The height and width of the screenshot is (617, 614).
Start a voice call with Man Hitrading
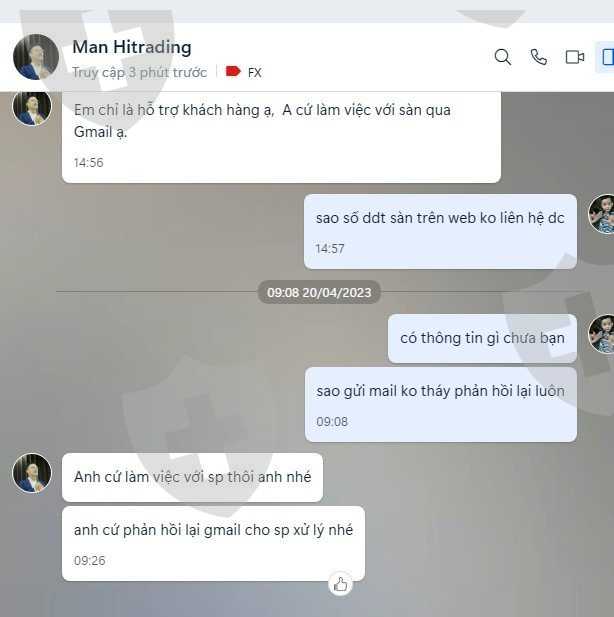(x=538, y=57)
